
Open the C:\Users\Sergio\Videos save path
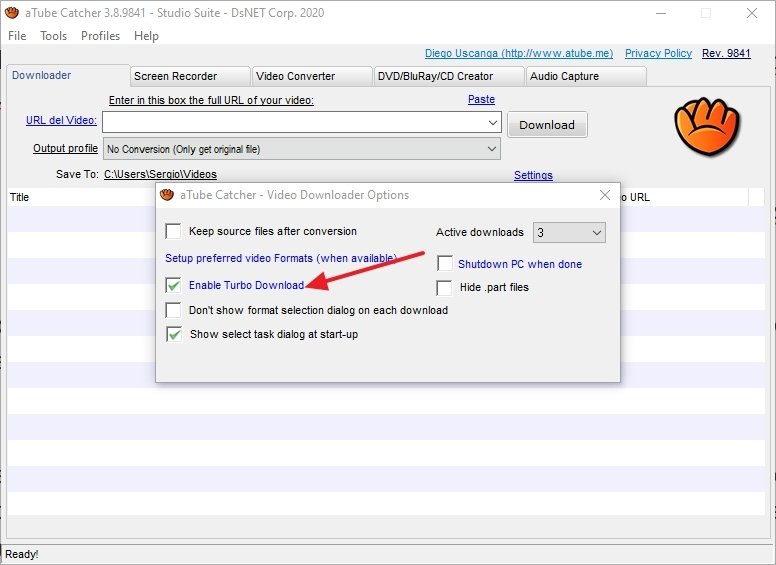(160, 174)
